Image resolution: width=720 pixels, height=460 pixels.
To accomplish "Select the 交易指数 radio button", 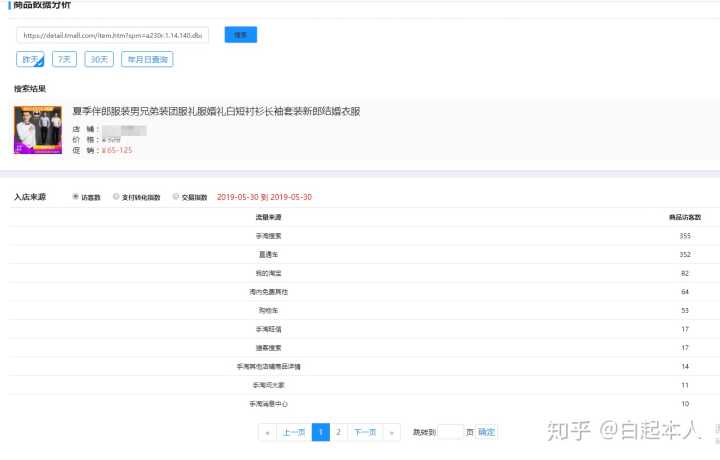I will click(x=176, y=197).
